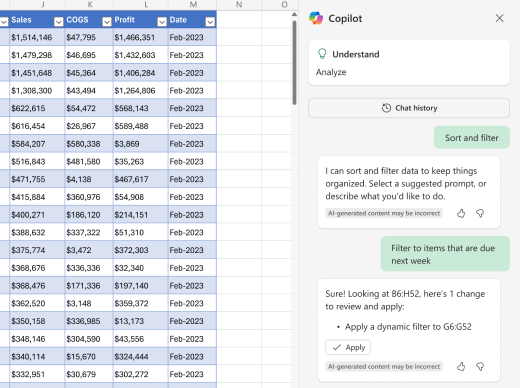Image resolution: width=520 pixels, height=388 pixels.
Task: Click the scroll up arrow of spreadsheet scrollbar
Action: pos(294,14)
